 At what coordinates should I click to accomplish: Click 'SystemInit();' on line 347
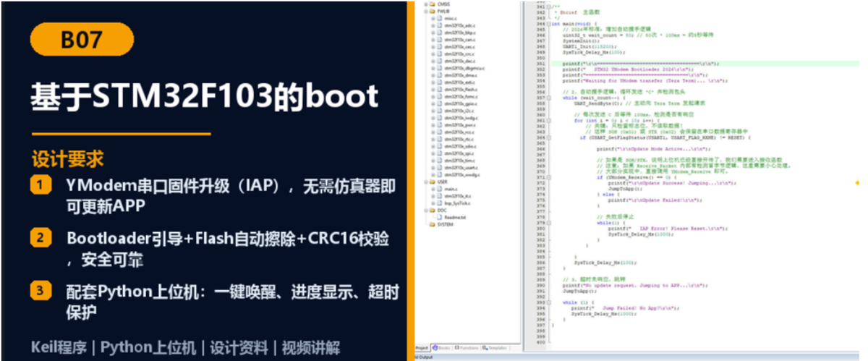pyautogui.click(x=582, y=41)
